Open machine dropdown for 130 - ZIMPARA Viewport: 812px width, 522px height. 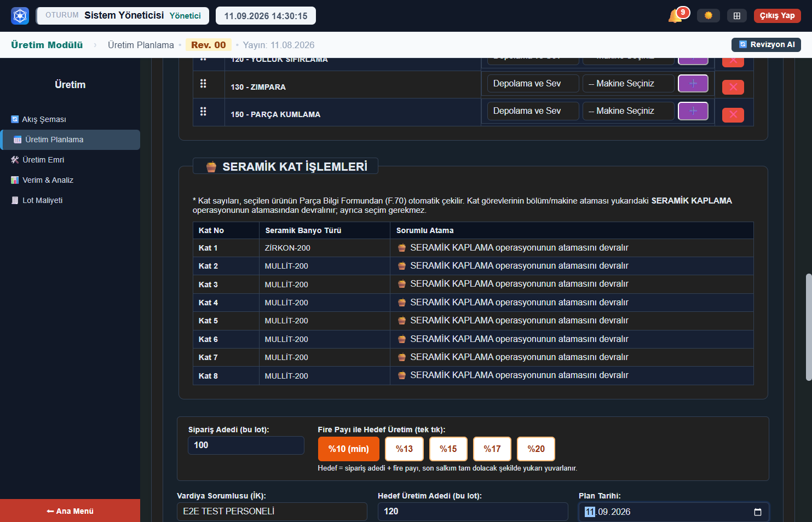[x=629, y=84]
